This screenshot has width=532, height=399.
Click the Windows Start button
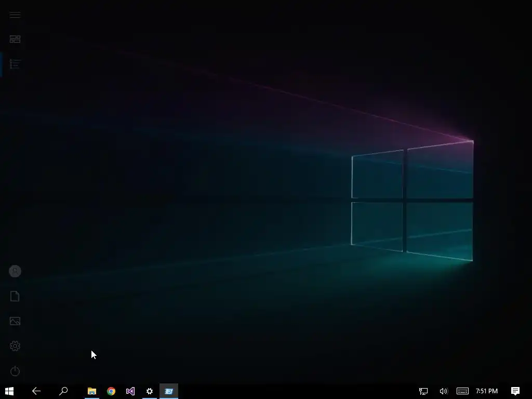(x=9, y=391)
